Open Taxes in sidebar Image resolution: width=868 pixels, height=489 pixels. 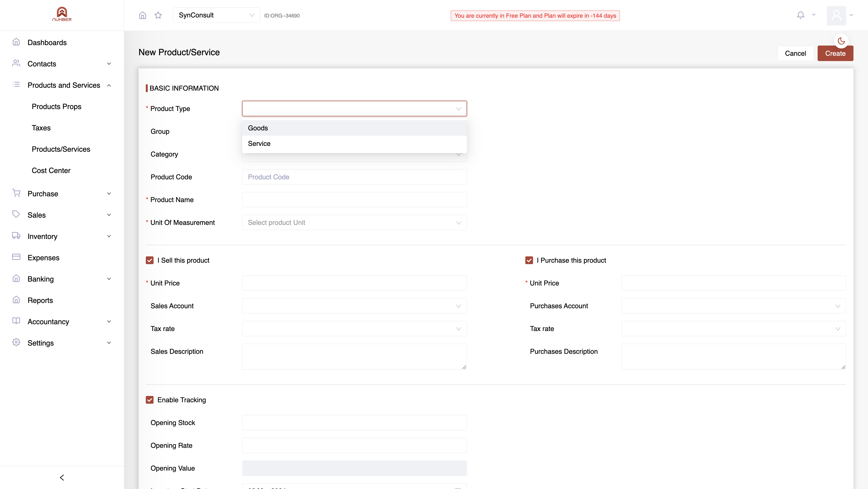(x=41, y=128)
